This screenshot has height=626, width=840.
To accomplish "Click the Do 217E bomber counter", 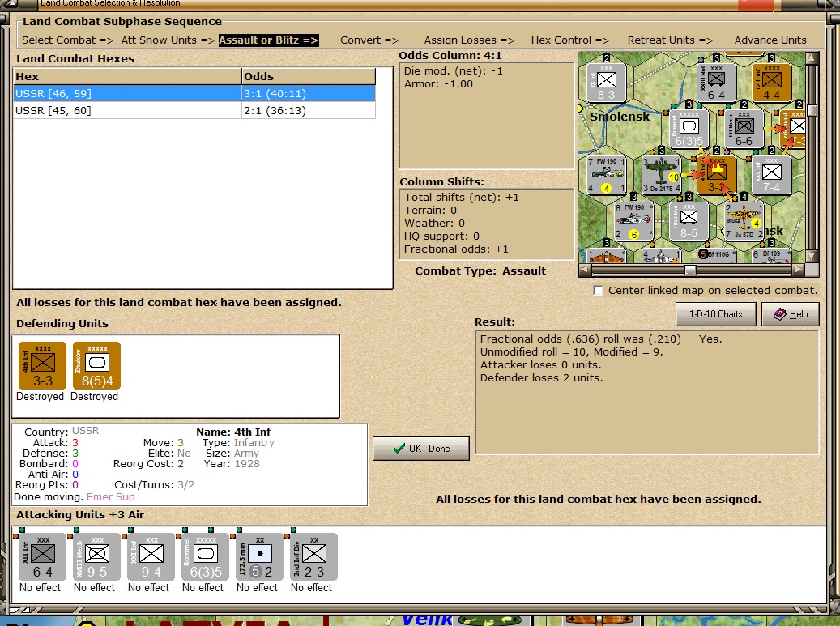I will tap(661, 175).
